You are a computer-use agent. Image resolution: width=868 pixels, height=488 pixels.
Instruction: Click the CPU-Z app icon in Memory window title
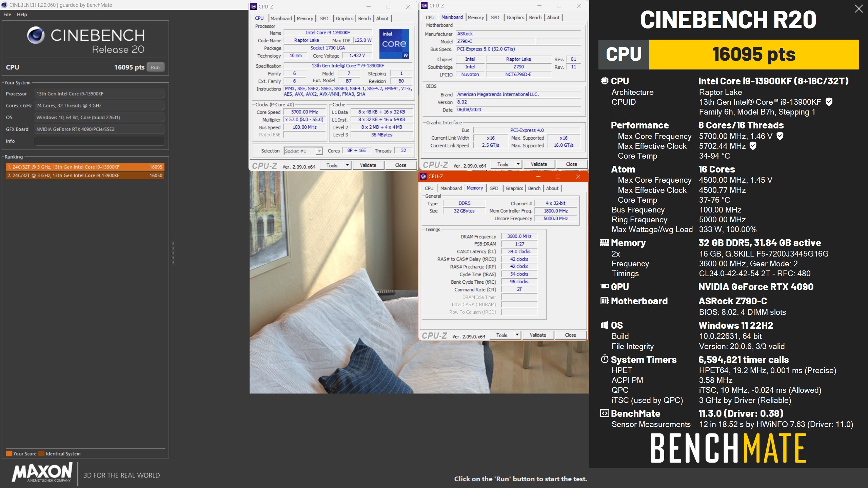[423, 176]
